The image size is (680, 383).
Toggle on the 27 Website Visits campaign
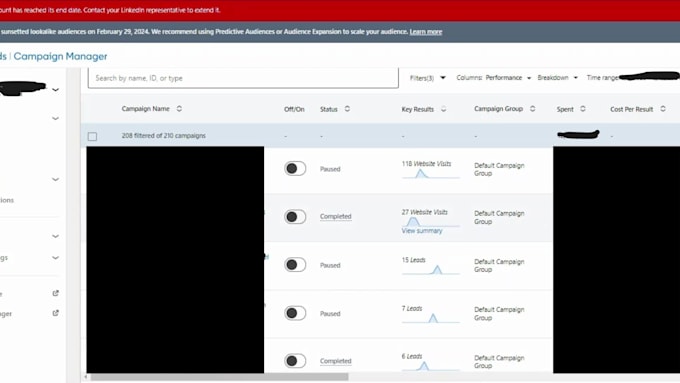click(295, 216)
